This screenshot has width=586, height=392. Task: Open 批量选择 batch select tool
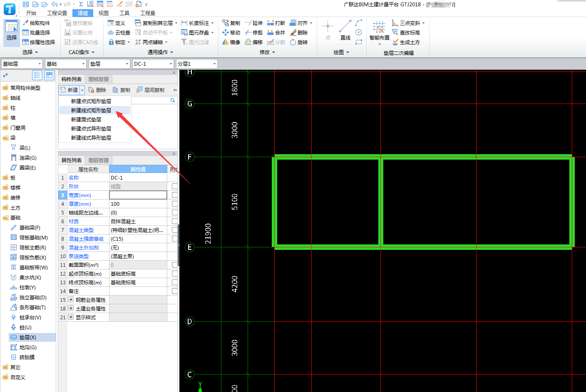pos(36,32)
